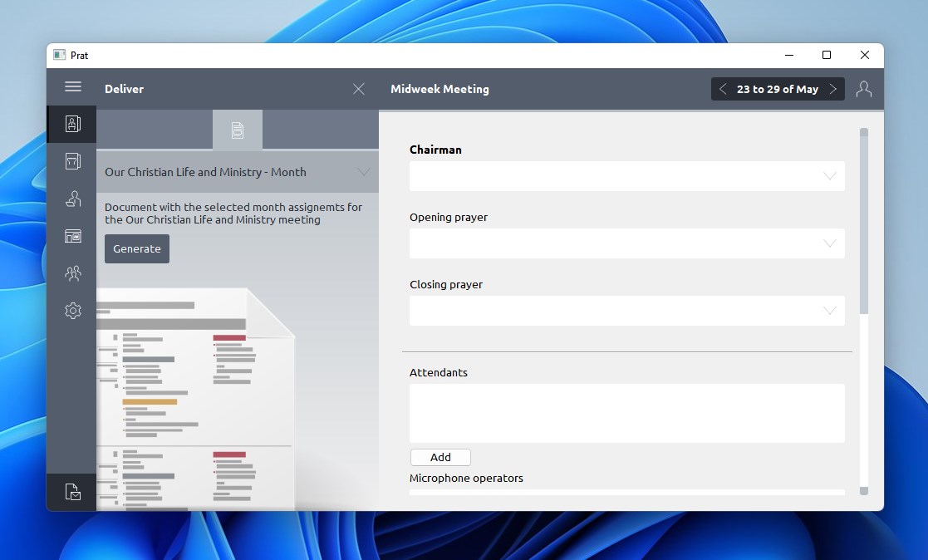Click the Midweek Meeting heading
This screenshot has width=928, height=560.
tap(439, 89)
